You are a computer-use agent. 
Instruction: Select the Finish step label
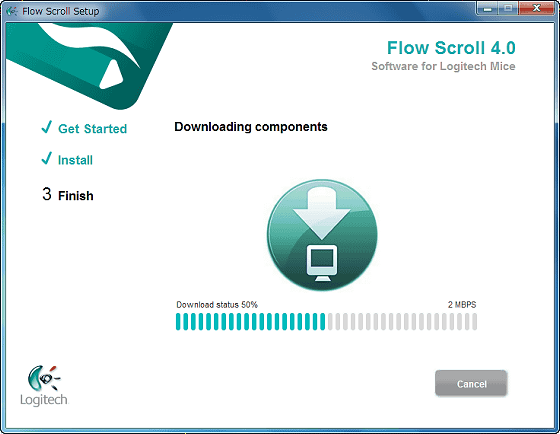click(x=76, y=196)
